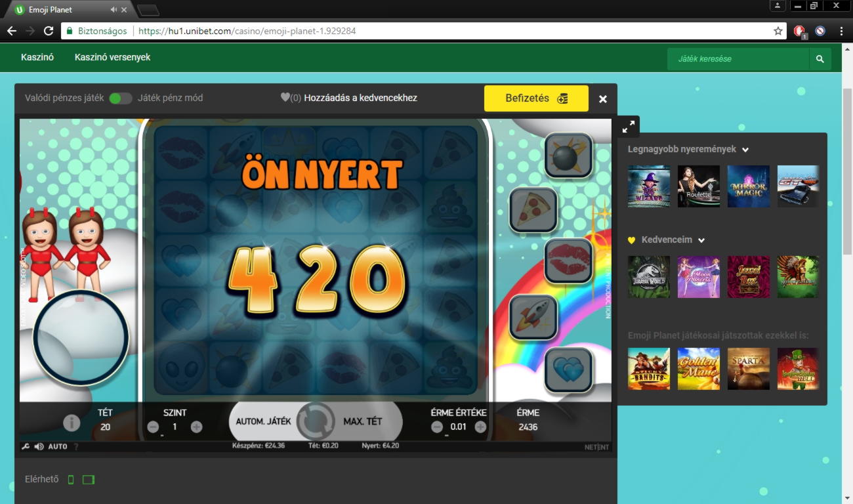Open game settings wrench icon
Screen dimensions: 853x504
26,447
